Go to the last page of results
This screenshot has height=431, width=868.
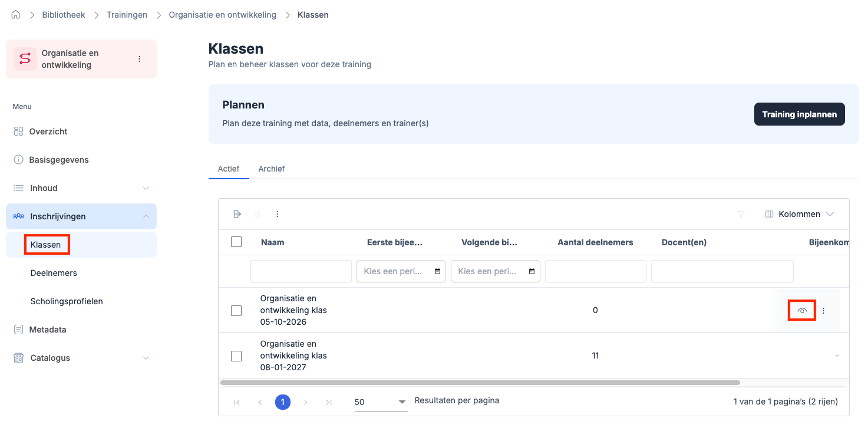point(329,402)
